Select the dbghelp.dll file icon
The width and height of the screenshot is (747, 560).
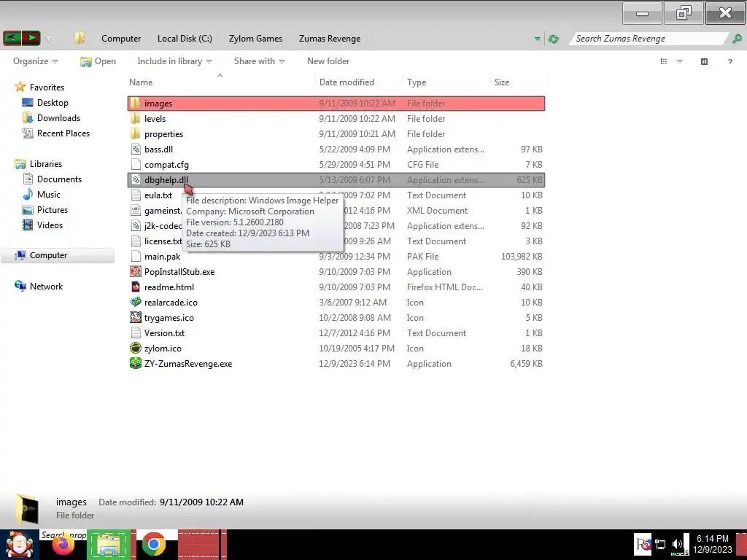[x=136, y=179]
